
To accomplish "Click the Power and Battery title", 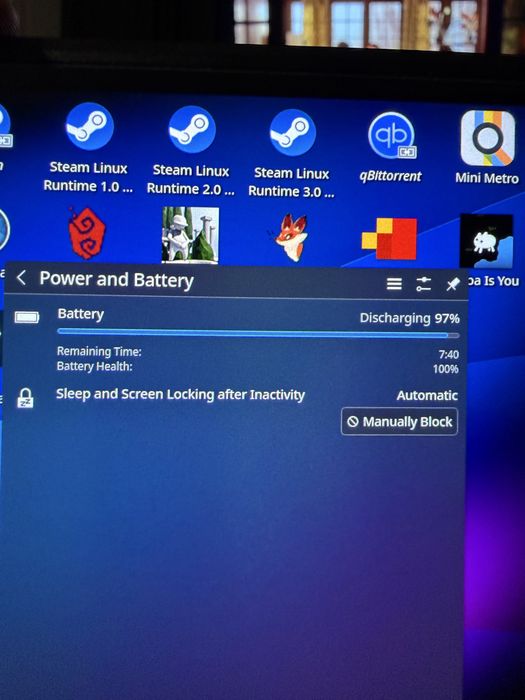I will coord(117,279).
